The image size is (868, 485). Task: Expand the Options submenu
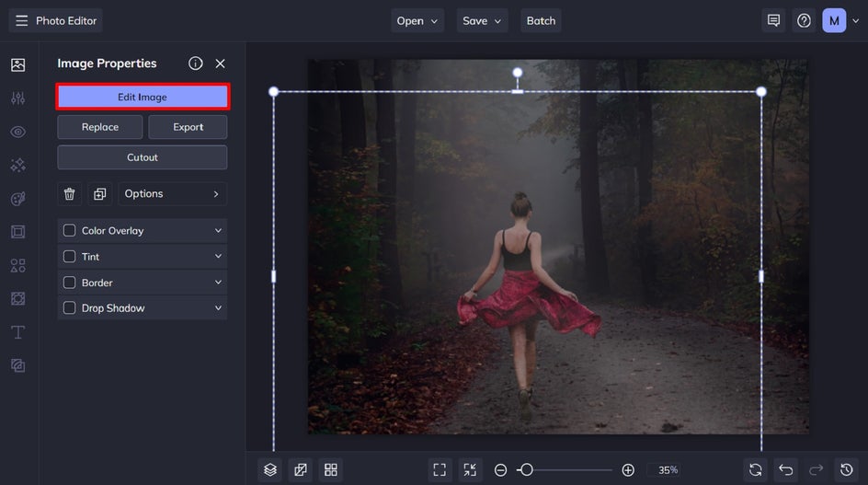tap(172, 194)
